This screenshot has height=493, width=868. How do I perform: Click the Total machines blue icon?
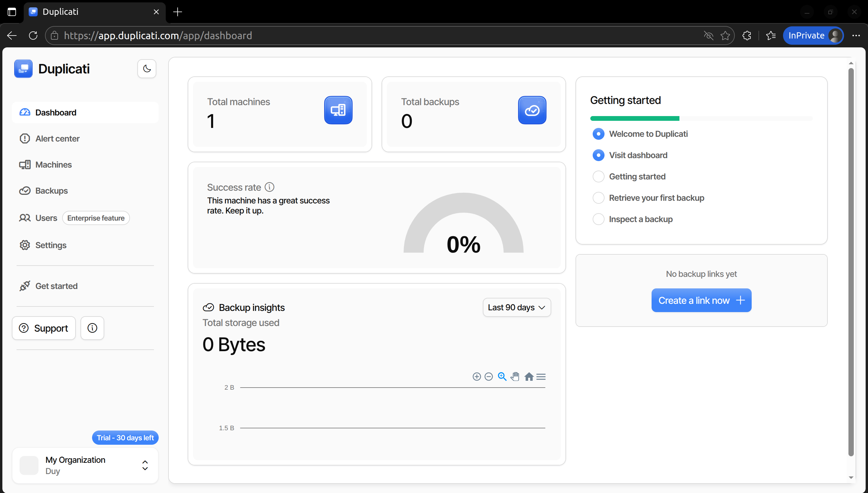tap(338, 110)
